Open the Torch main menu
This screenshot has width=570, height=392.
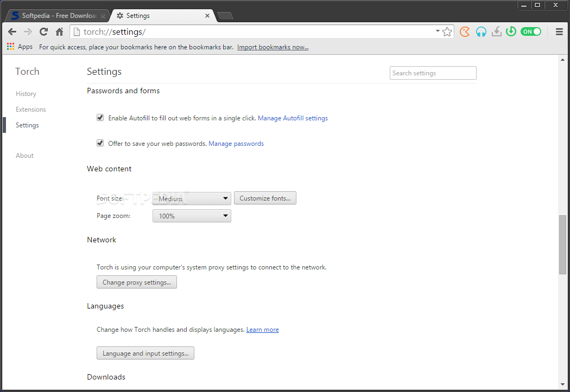pos(559,32)
